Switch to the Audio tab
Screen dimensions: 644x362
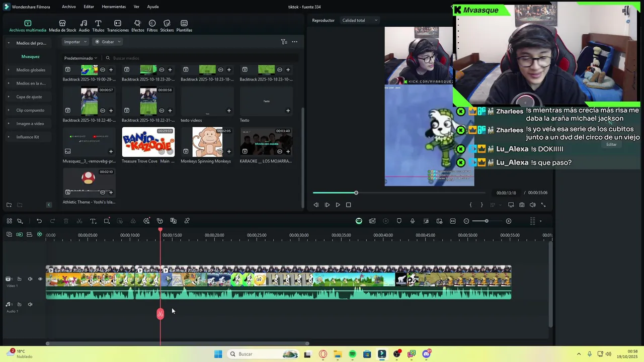click(x=84, y=26)
